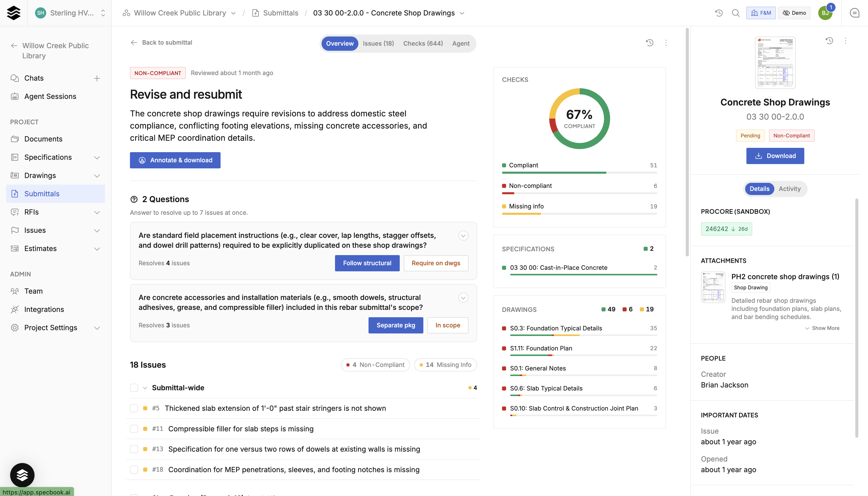
Task: Open Willow Creek Public Library breadcrumb dropdown
Action: [233, 13]
